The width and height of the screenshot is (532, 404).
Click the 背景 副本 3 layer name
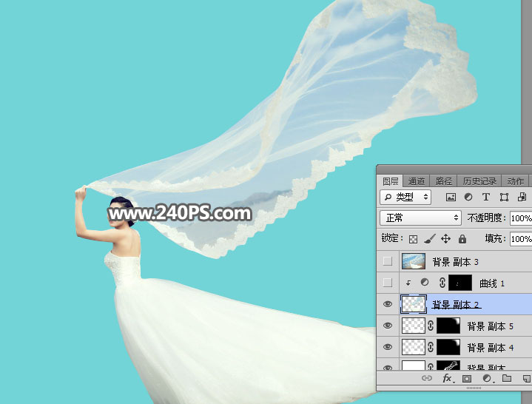455,262
